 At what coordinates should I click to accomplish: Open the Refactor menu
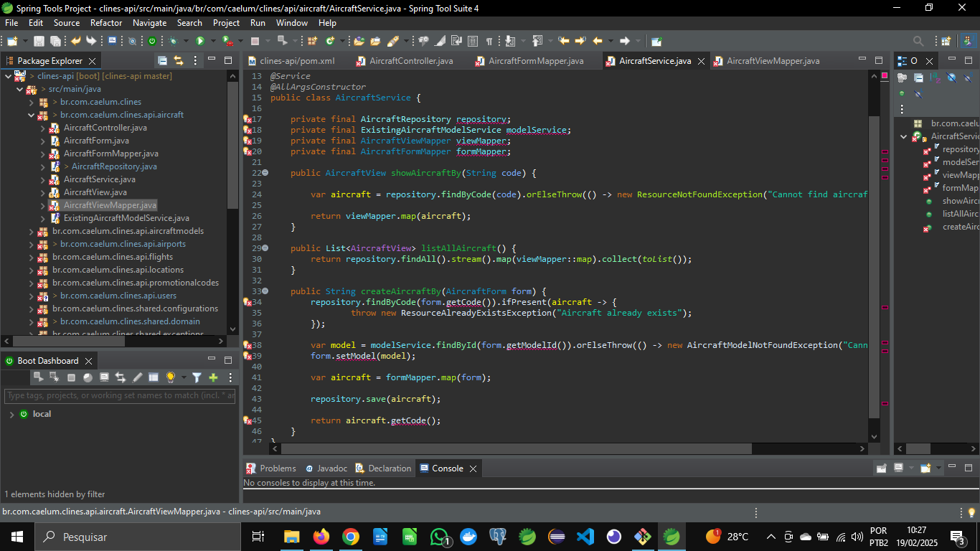pyautogui.click(x=106, y=23)
